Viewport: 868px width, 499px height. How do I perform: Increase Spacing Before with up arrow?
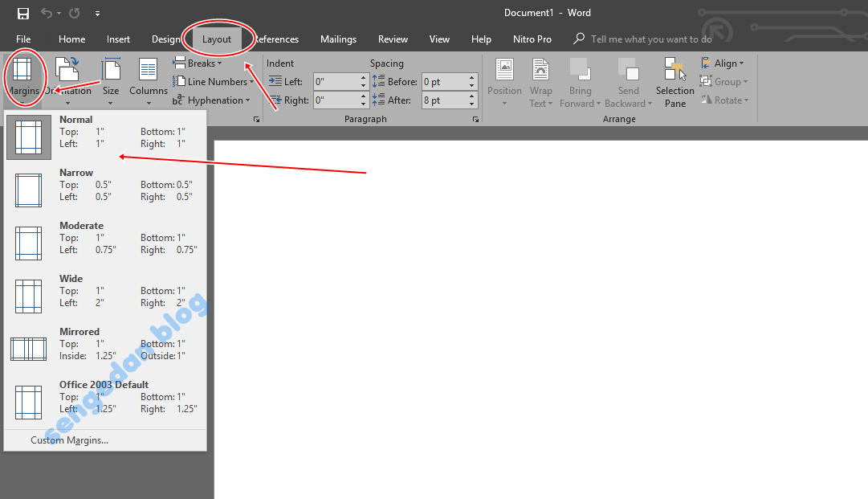pyautogui.click(x=471, y=78)
